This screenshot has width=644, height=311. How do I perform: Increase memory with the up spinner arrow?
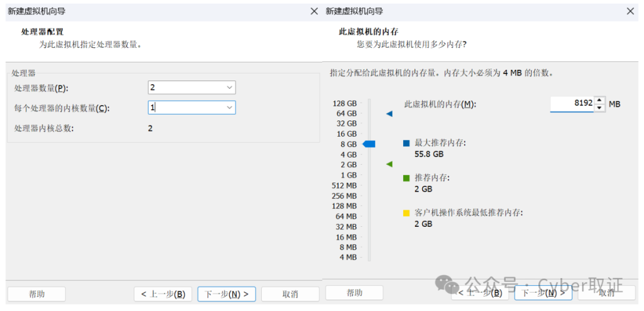tap(600, 100)
